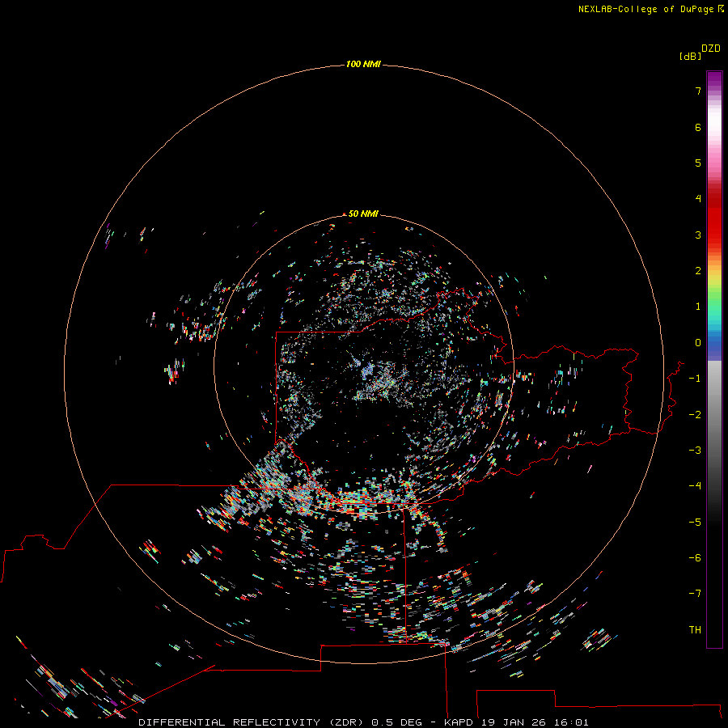Click the -2 dB legend value
Viewport: 728px width, 728px height.
click(695, 415)
